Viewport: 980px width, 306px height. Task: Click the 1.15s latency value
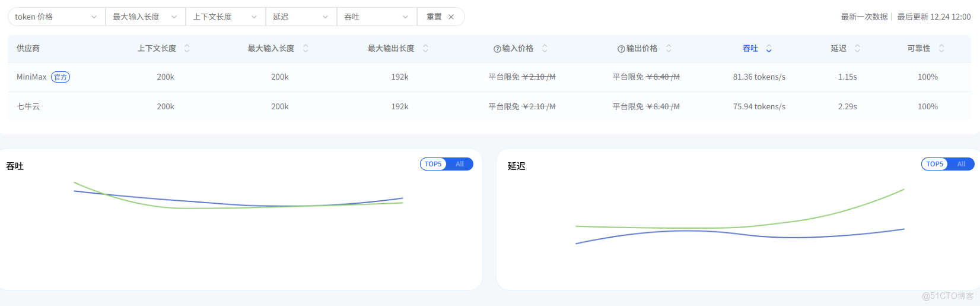847,77
